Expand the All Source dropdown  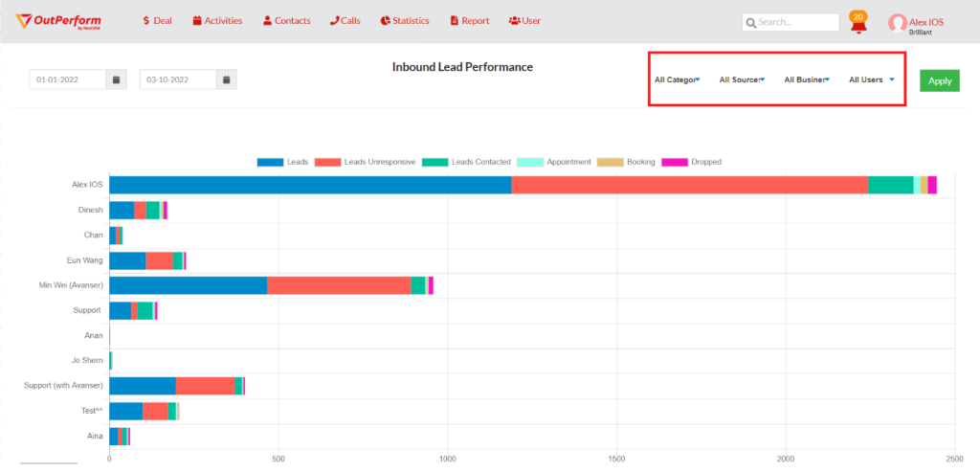[x=742, y=80]
